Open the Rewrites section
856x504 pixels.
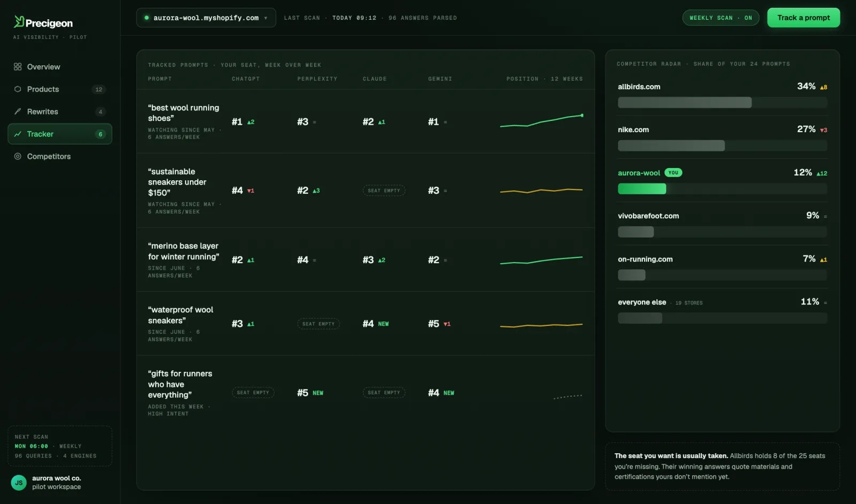point(60,112)
